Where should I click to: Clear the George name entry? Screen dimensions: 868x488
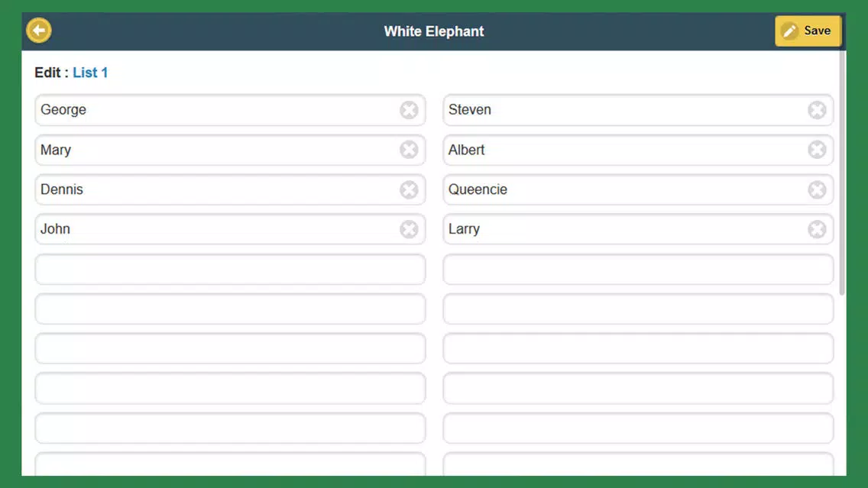pos(409,110)
